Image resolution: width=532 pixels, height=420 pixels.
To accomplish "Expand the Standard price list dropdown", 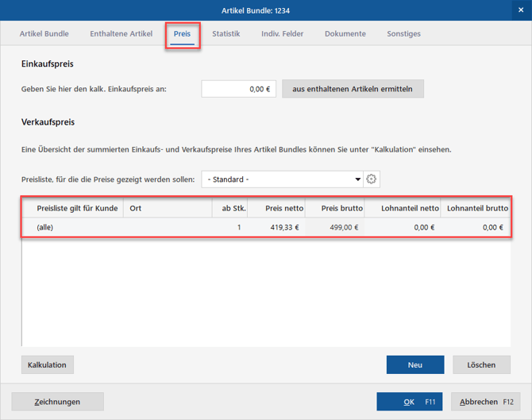I will coord(282,179).
